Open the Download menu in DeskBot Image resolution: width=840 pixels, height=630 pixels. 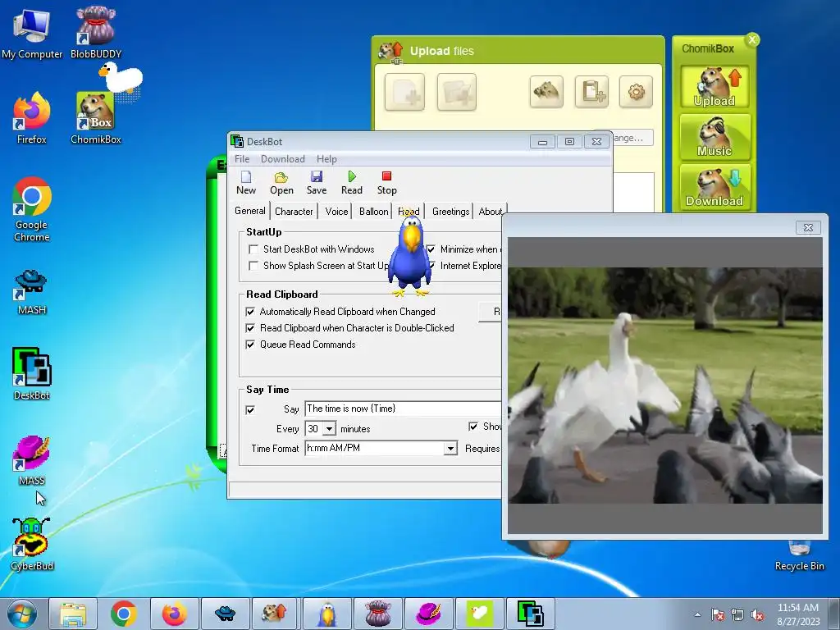[x=283, y=159]
